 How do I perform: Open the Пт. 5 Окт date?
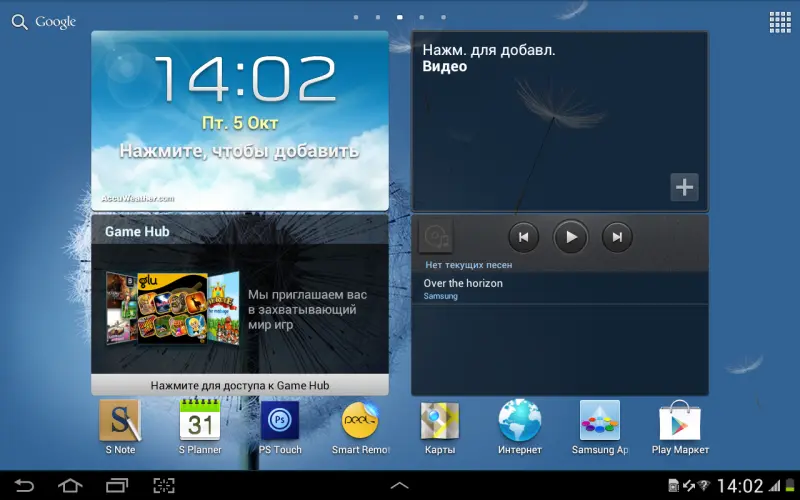(240, 123)
